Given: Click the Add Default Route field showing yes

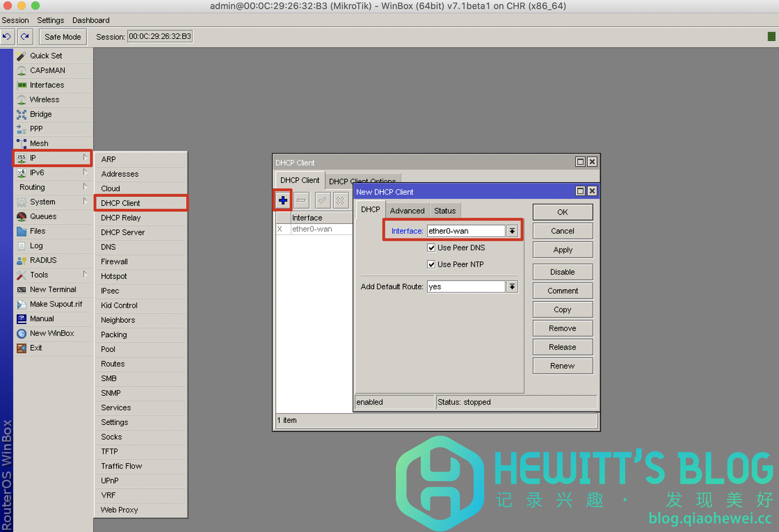Looking at the screenshot, I should [466, 287].
